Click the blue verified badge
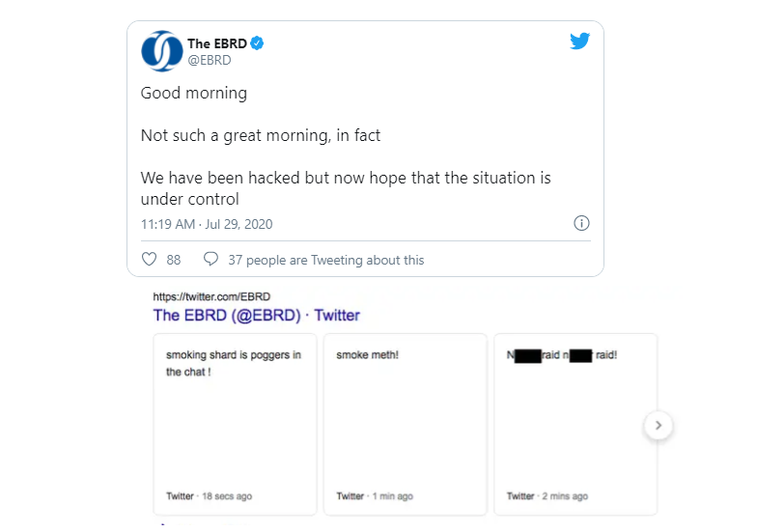The height and width of the screenshot is (532, 757). point(258,43)
